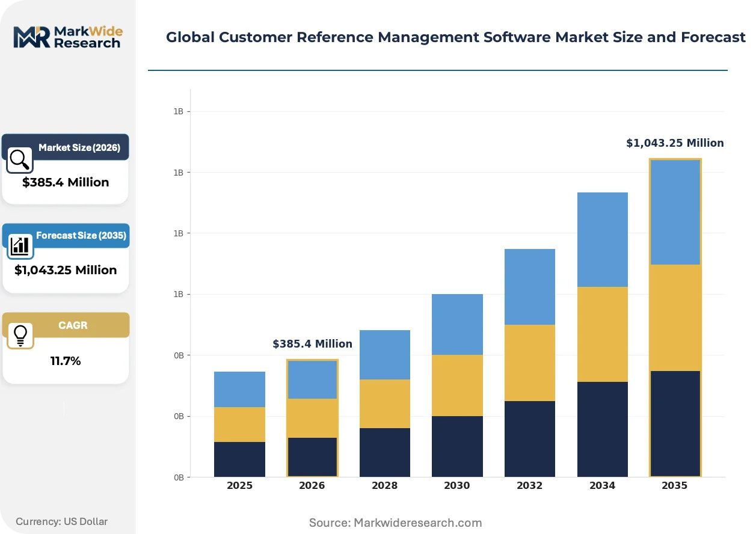Click the dark navy segment of 2034 bar
The width and height of the screenshot is (756, 534).
(x=602, y=429)
